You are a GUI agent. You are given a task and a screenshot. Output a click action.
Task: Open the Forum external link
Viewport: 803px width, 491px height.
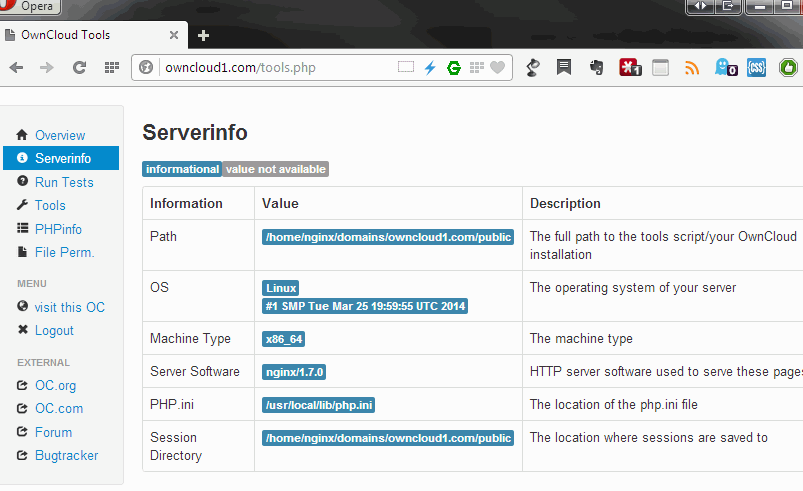pos(53,432)
